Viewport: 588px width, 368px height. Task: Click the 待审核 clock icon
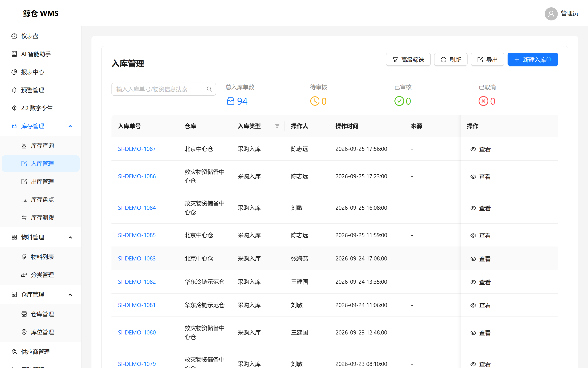point(315,101)
